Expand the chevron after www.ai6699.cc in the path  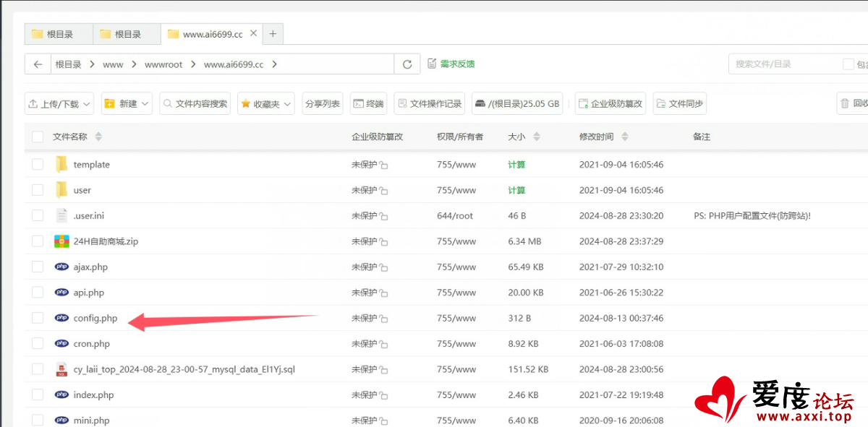coord(275,64)
